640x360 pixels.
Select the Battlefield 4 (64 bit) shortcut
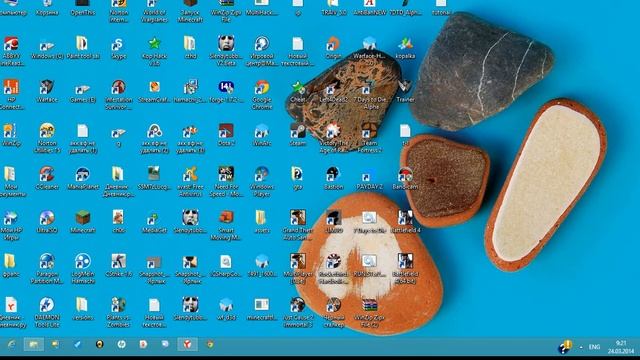tap(405, 269)
